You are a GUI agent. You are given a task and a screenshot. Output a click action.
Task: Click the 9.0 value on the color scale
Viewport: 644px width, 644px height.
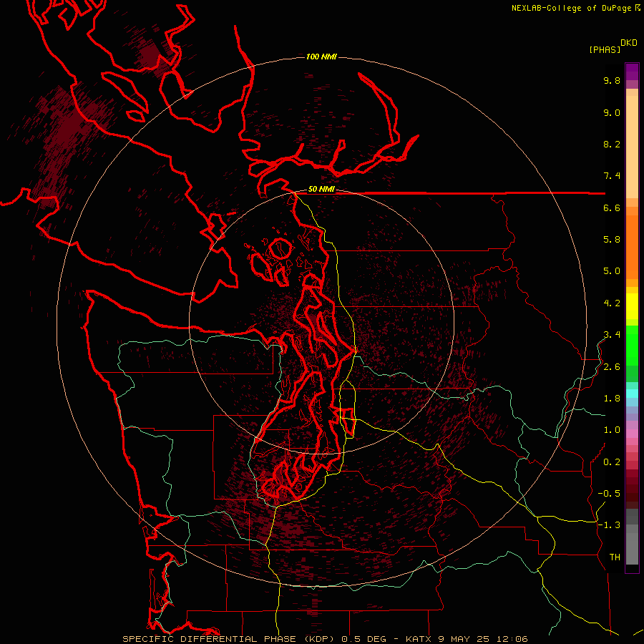click(612, 112)
